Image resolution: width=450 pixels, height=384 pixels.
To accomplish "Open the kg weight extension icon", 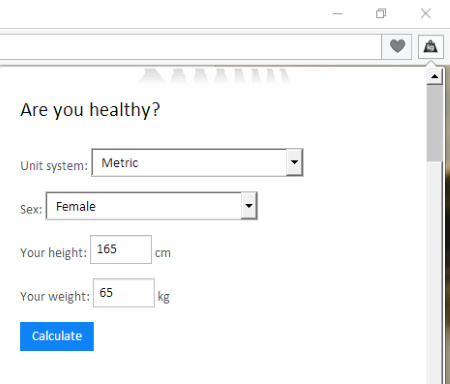I will pos(431,46).
